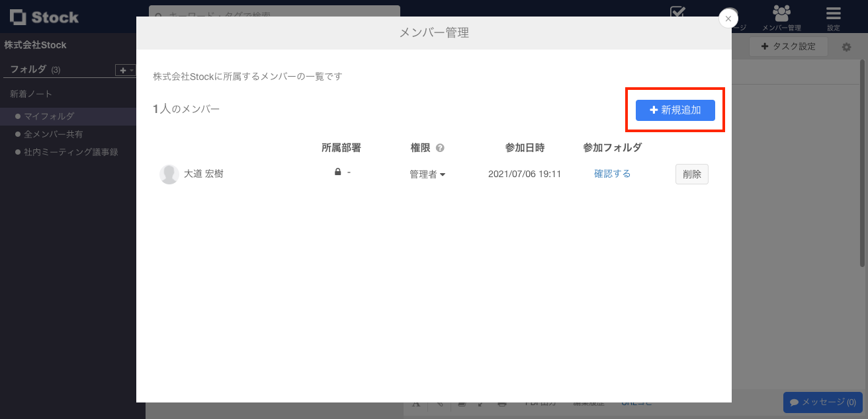
Task: Click the 新規追加 button to add a member
Action: point(675,110)
